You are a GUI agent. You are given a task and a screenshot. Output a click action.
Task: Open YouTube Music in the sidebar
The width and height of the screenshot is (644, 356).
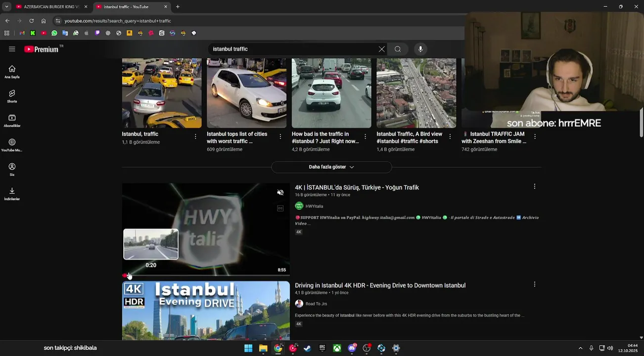point(12,145)
